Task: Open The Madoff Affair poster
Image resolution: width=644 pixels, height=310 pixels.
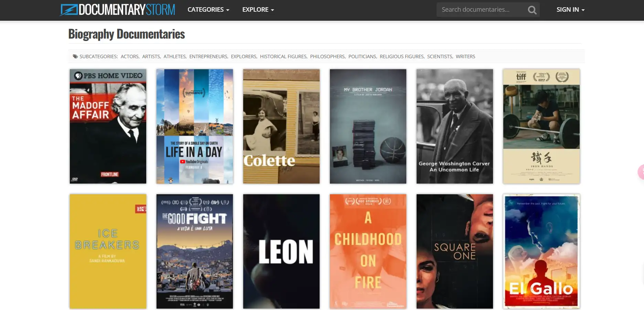Action: click(108, 126)
